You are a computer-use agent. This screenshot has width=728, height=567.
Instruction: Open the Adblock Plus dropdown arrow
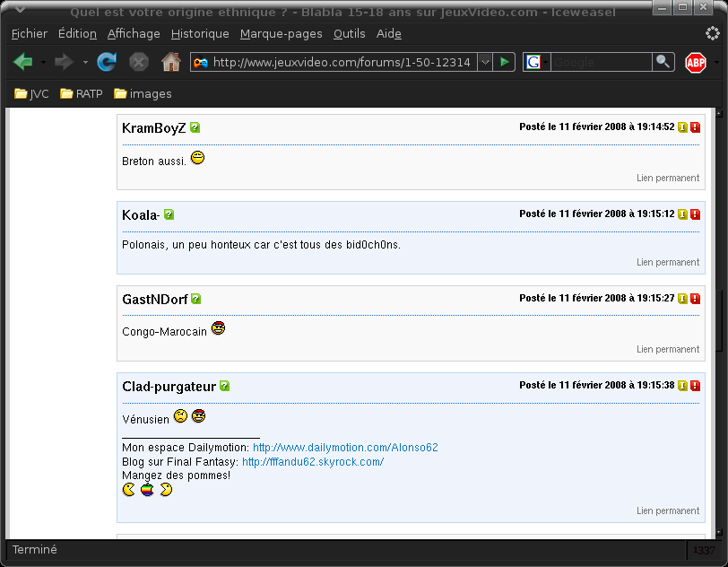tap(716, 62)
